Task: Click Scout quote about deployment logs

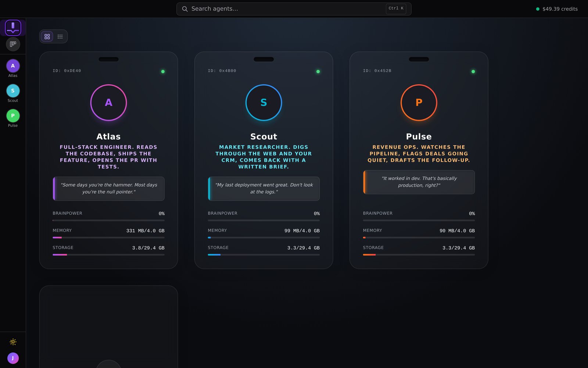Action: pyautogui.click(x=263, y=188)
